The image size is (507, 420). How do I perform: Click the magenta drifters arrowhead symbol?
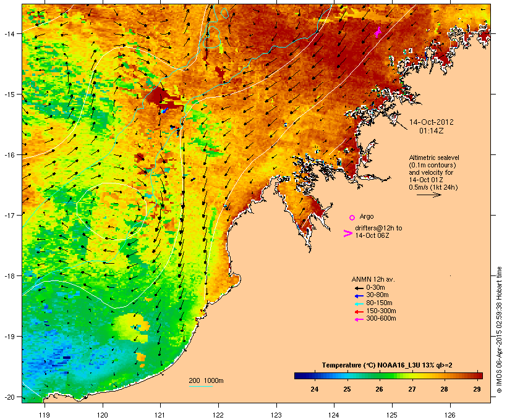point(347,233)
